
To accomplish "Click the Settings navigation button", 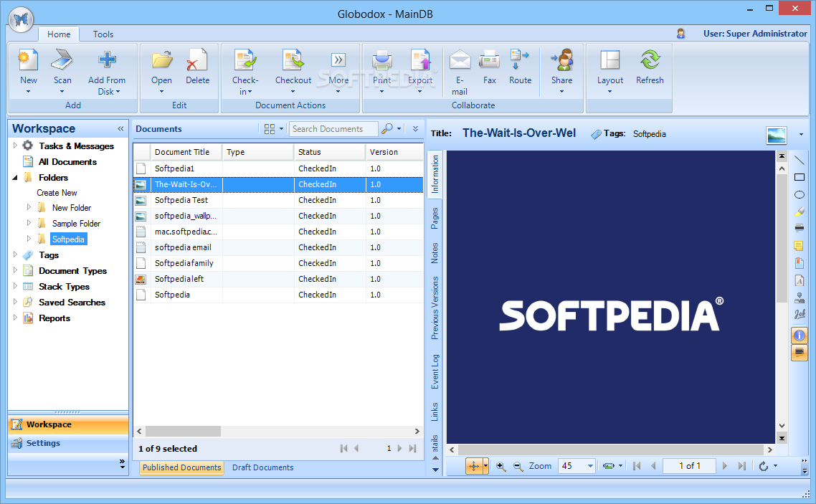I will (x=68, y=443).
